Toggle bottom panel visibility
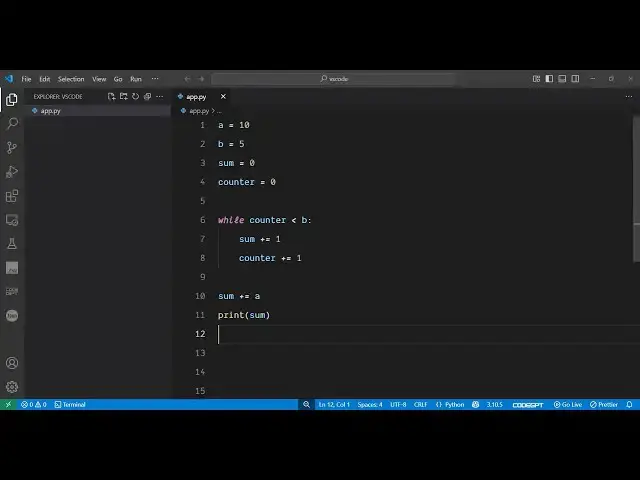640x480 pixels. pos(562,79)
